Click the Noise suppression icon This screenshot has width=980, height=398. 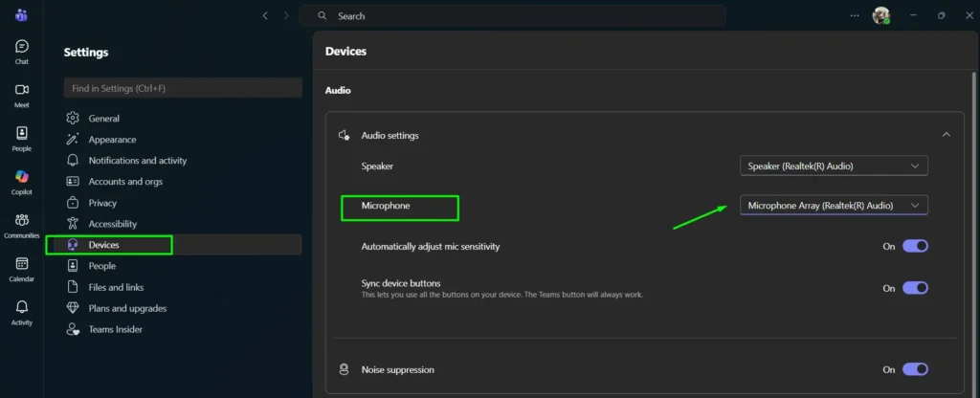(344, 369)
